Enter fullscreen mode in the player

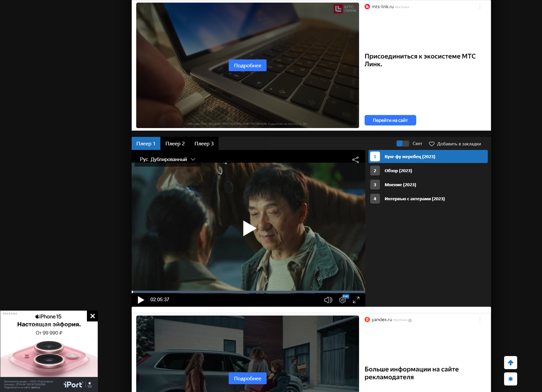click(356, 300)
